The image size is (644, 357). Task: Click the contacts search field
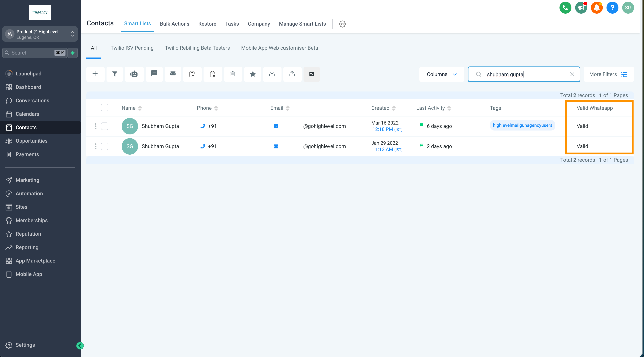(524, 74)
